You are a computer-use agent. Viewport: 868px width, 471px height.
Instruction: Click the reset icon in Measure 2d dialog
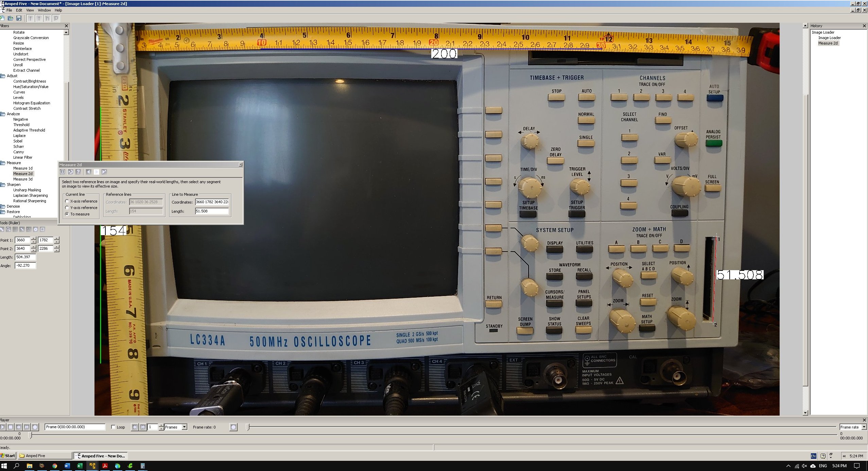[x=70, y=172]
